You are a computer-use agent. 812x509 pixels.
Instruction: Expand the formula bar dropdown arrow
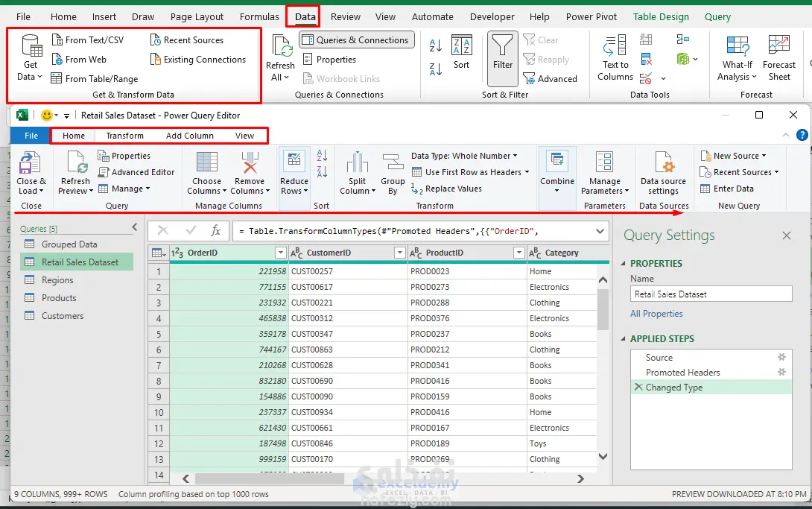click(x=600, y=232)
